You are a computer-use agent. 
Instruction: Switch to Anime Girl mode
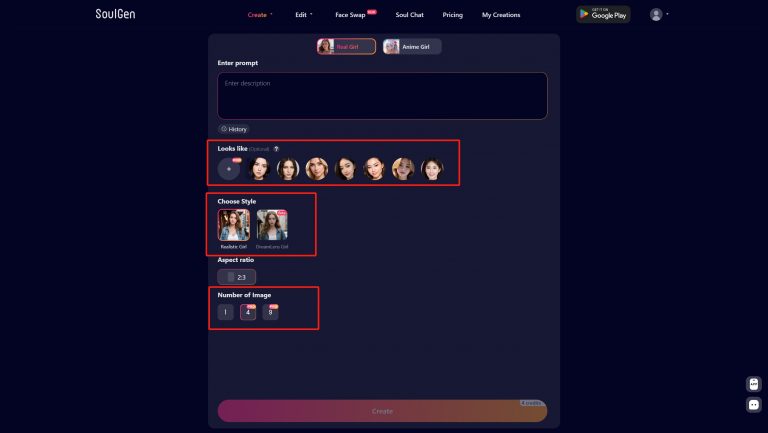[x=412, y=47]
